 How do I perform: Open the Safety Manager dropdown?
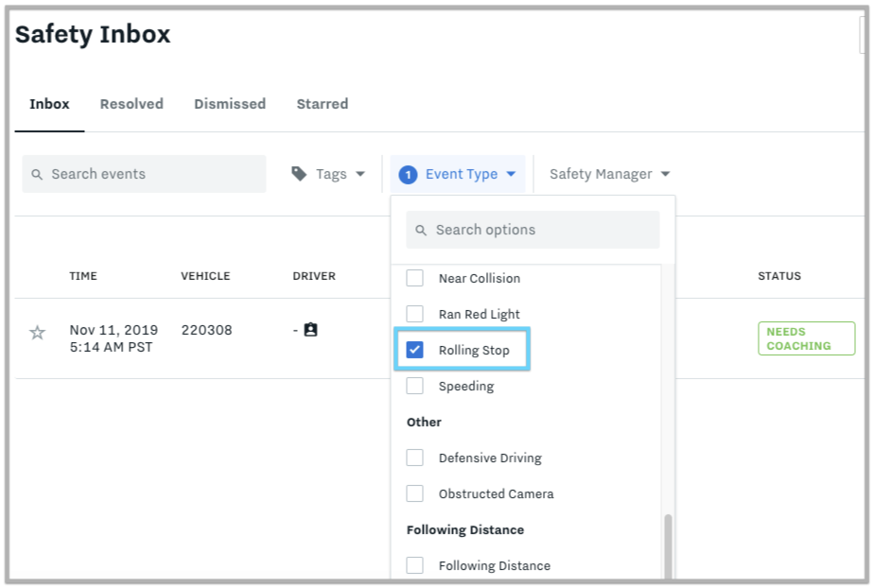click(608, 174)
